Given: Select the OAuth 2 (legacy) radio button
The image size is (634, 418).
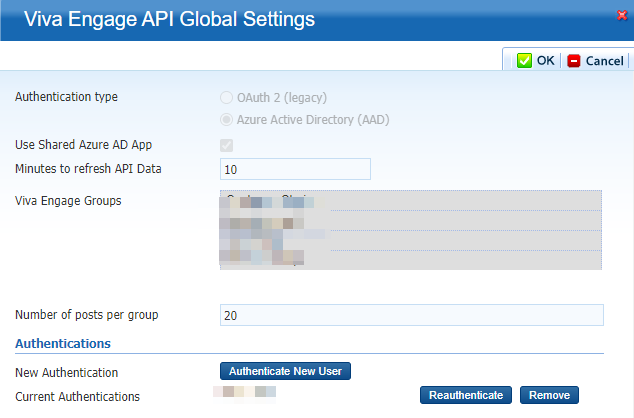Looking at the screenshot, I should point(226,97).
